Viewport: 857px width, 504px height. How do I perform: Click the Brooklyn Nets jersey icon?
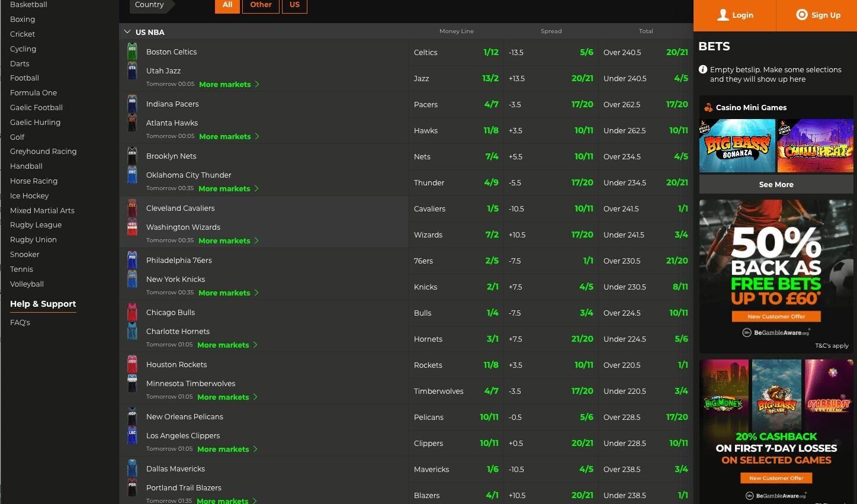pos(132,156)
